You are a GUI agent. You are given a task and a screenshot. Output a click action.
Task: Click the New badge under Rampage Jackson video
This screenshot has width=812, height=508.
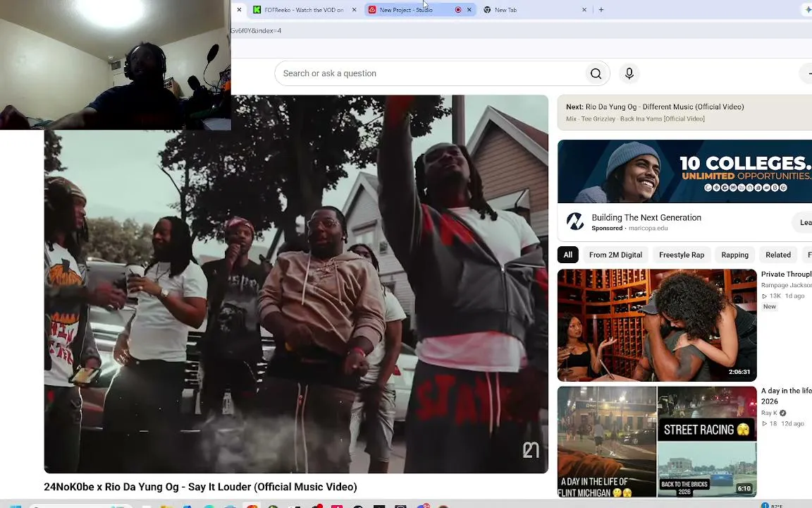pos(770,306)
